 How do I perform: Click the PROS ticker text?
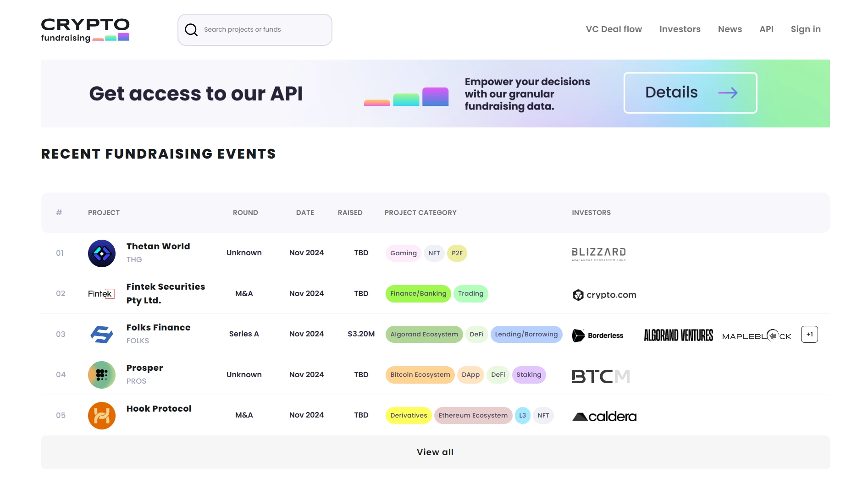(136, 381)
